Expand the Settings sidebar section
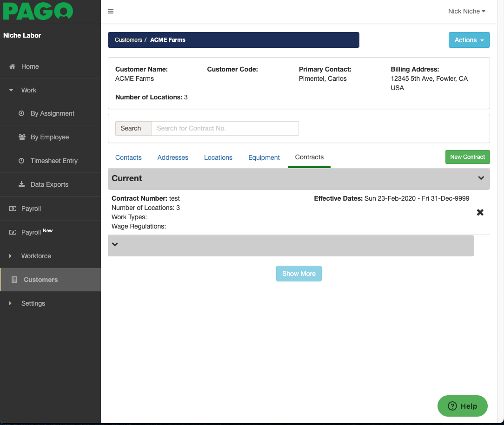Screen dimensions: 504x425 tap(33, 303)
